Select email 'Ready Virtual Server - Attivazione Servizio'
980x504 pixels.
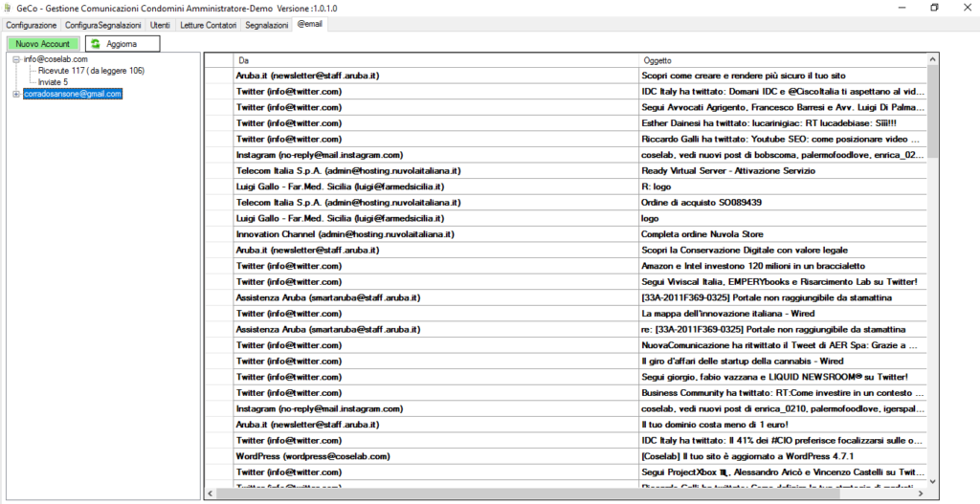point(783,171)
